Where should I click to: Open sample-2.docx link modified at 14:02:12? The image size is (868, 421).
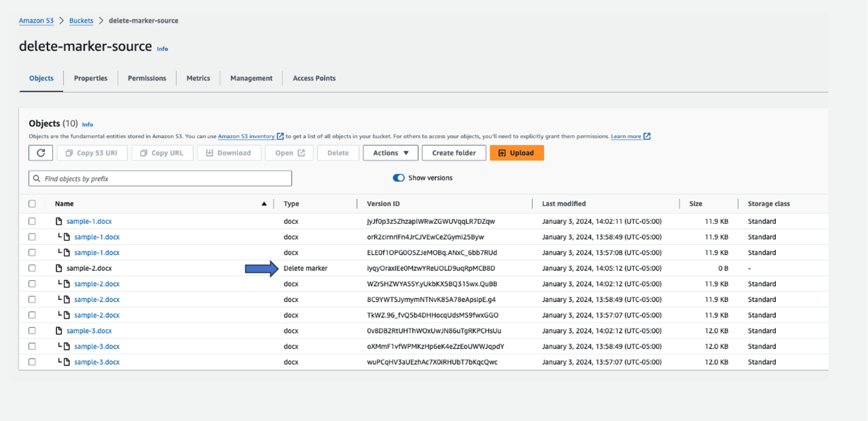(97, 284)
